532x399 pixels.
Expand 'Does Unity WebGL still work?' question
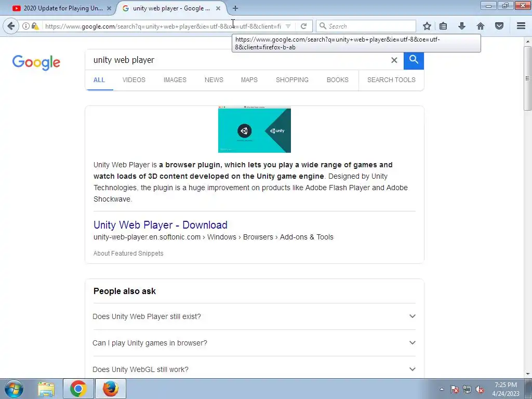[x=254, y=369]
